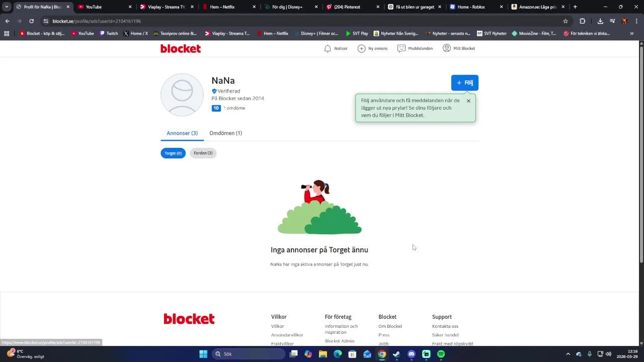The width and height of the screenshot is (644, 362).
Task: Open footer link Information och inspiration
Action: point(341,329)
